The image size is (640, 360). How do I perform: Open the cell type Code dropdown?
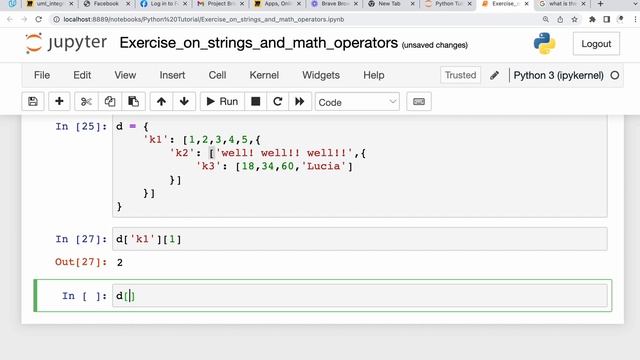coord(357,102)
